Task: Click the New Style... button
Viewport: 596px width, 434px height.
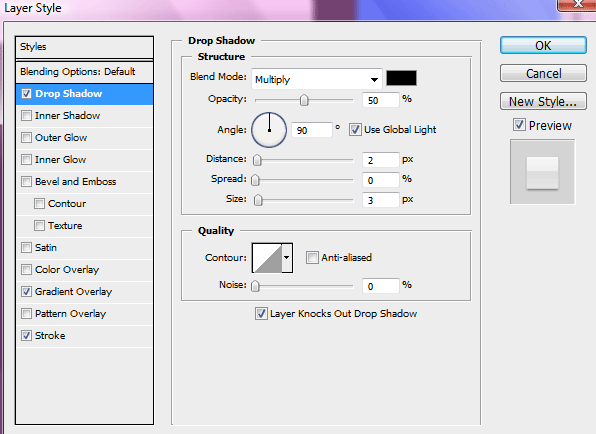Action: [x=543, y=101]
